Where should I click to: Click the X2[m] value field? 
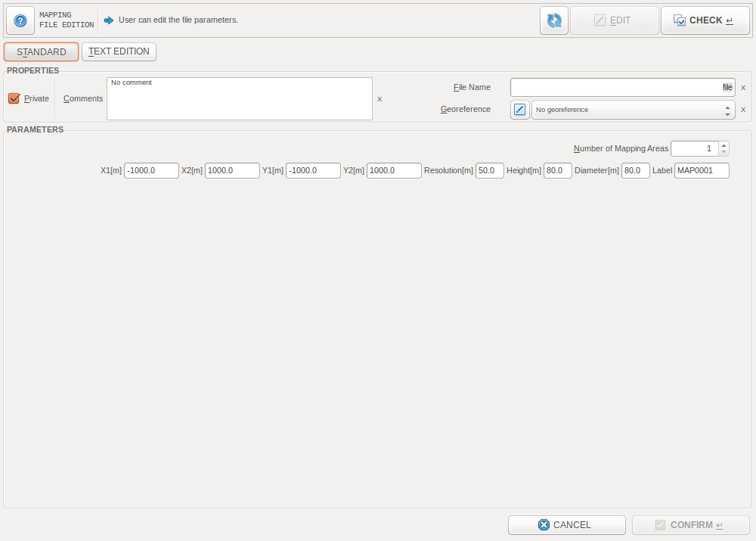[232, 170]
